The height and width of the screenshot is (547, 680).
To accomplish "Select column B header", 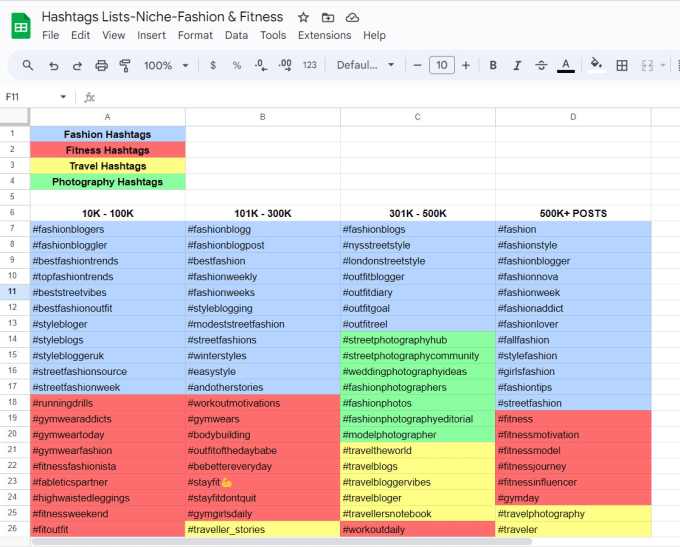I will coord(262,117).
